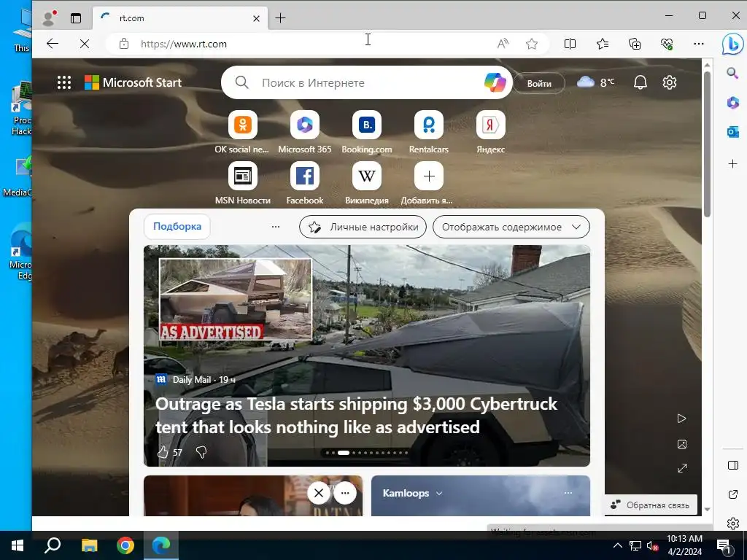This screenshot has height=560, width=747.
Task: Open the Bing Copilot sidebar icon
Action: pos(732,44)
